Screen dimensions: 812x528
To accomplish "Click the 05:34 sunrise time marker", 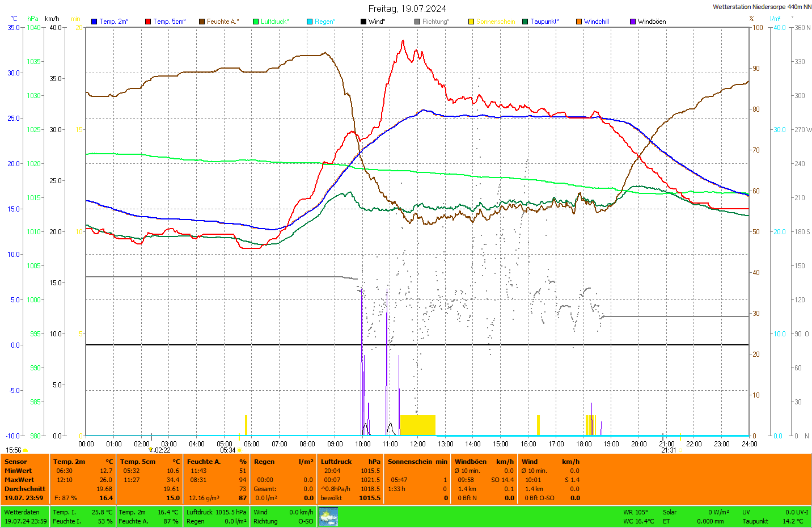I will point(228,450).
